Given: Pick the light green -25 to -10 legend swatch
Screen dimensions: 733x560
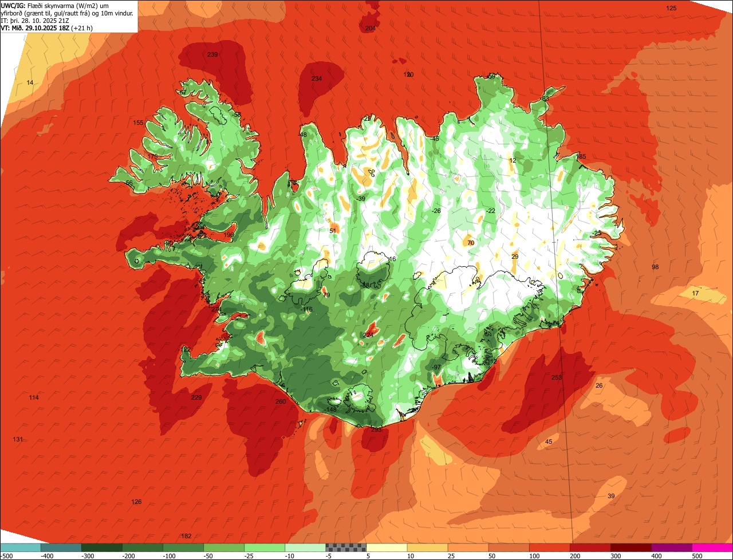Looking at the screenshot, I should pyautogui.click(x=265, y=547).
